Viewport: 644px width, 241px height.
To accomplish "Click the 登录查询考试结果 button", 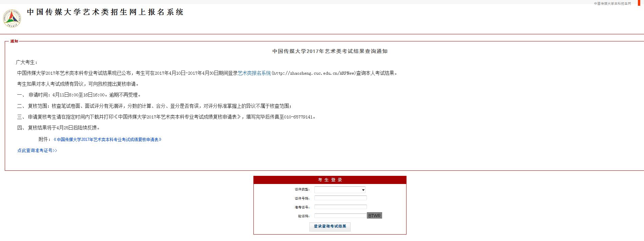I will pos(330,226).
